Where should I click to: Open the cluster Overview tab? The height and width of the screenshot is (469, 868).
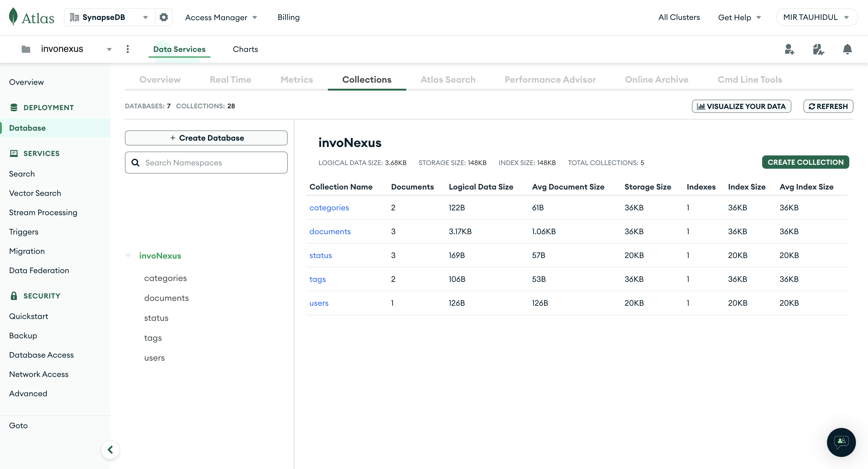[160, 80]
